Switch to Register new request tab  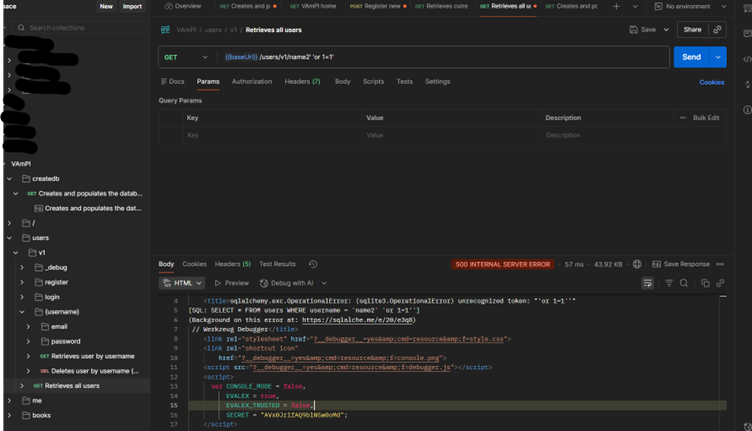pos(378,6)
